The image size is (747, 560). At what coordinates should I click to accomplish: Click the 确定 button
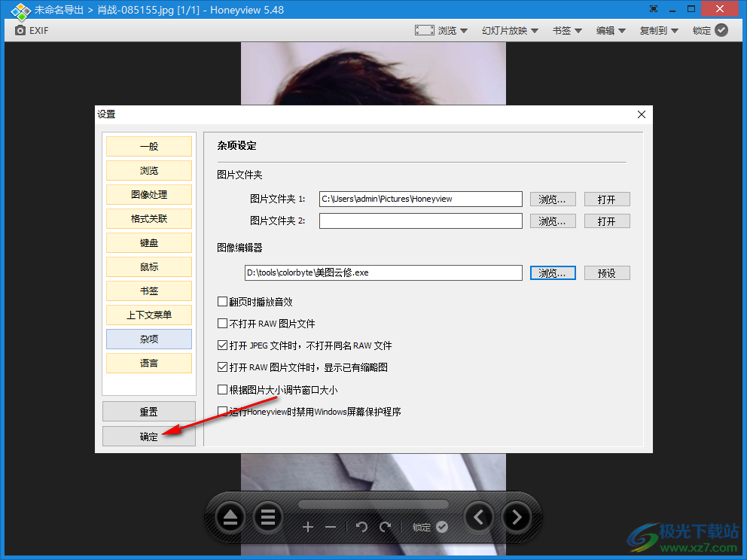point(149,437)
